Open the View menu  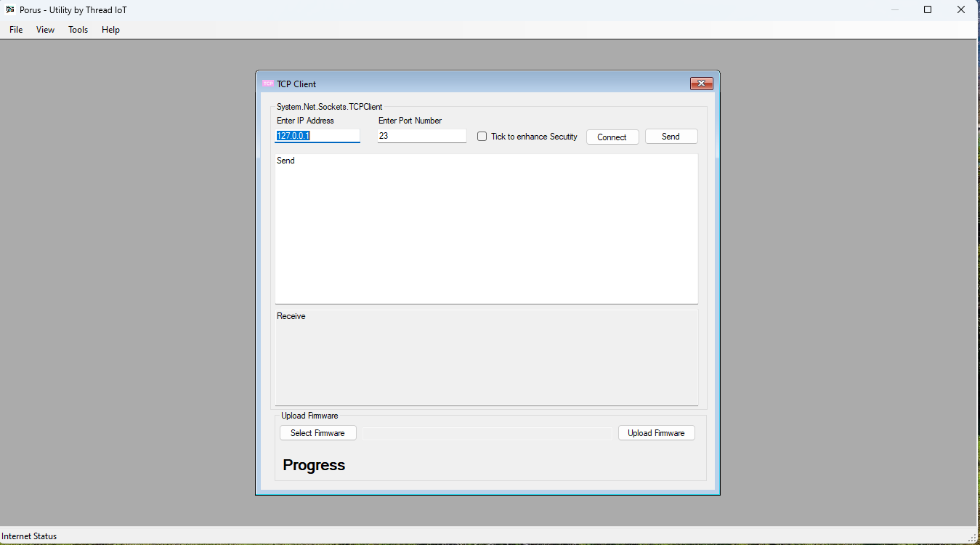pos(45,30)
